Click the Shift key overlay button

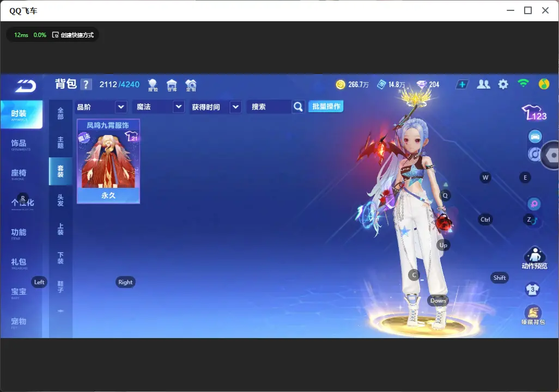coord(500,278)
